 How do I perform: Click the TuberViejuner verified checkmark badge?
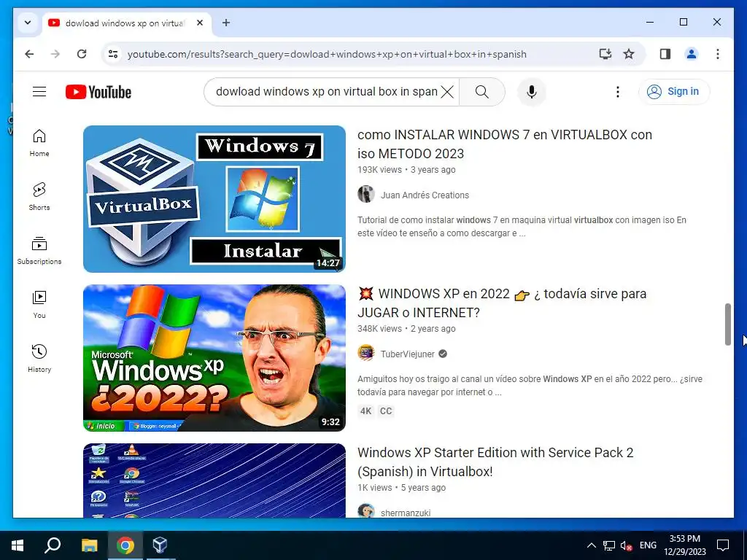tap(443, 354)
